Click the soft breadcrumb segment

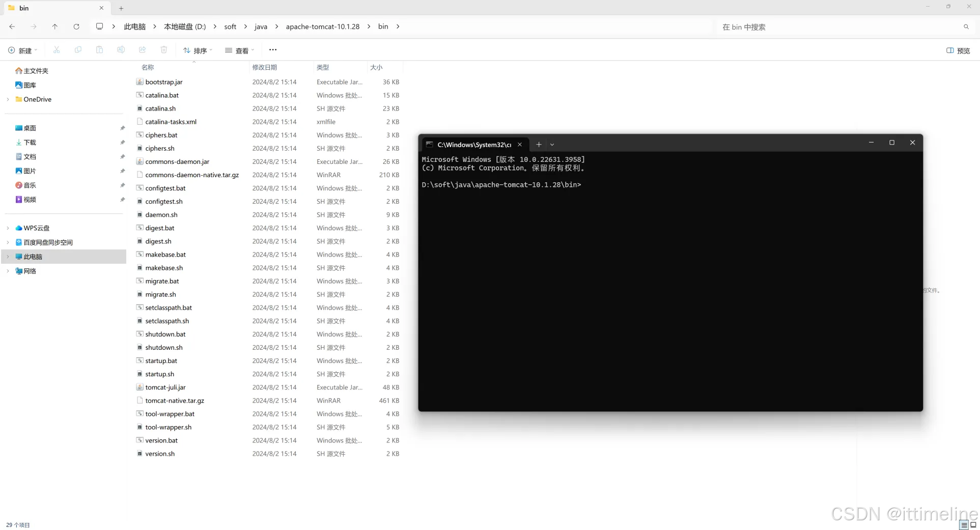click(x=230, y=26)
